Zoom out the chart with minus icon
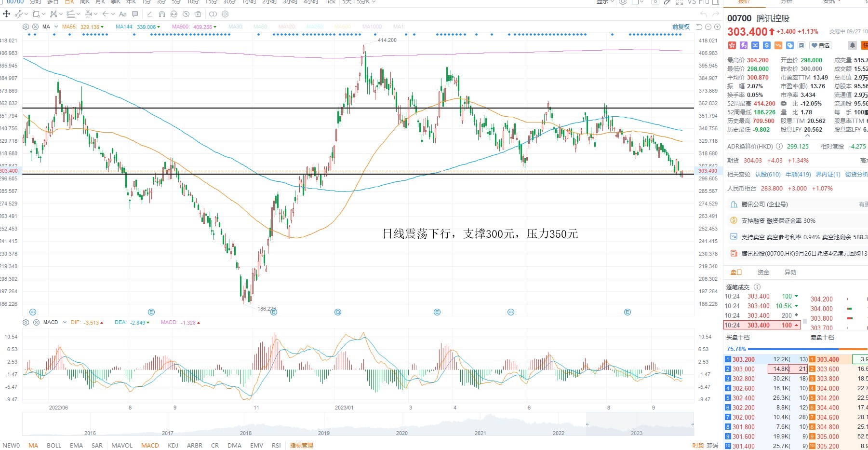This screenshot has height=450, width=868. click(708, 27)
